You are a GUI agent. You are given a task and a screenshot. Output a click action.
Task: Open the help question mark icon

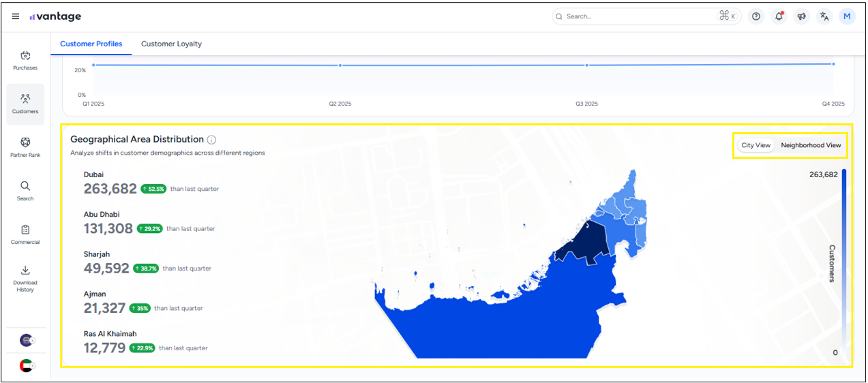[755, 16]
